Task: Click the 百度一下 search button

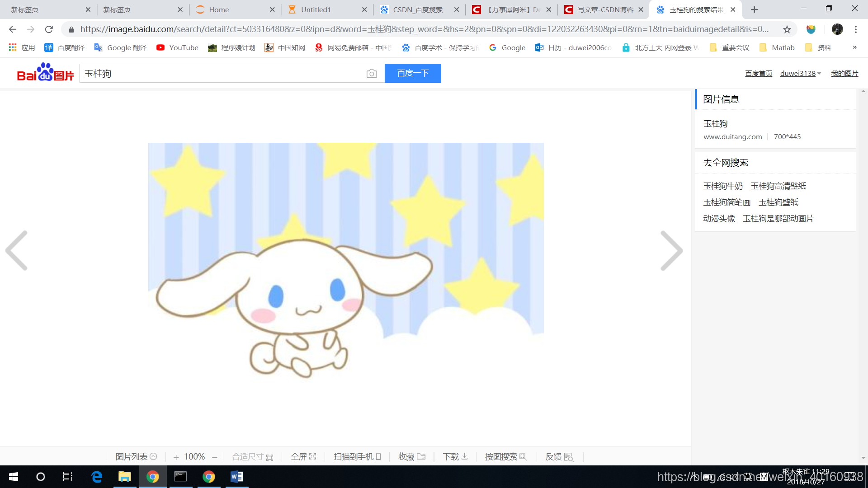Action: [x=413, y=73]
